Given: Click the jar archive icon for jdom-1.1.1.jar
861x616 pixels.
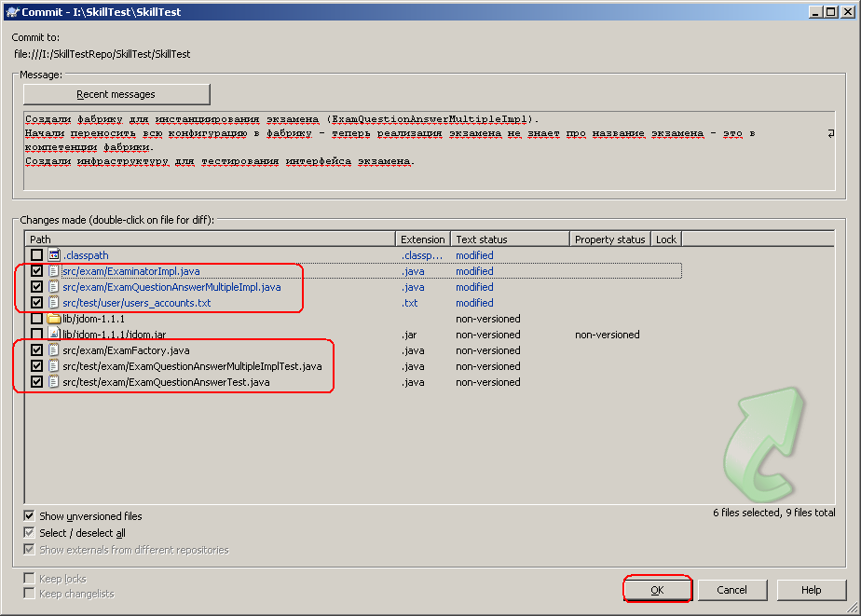Looking at the screenshot, I should tap(52, 334).
